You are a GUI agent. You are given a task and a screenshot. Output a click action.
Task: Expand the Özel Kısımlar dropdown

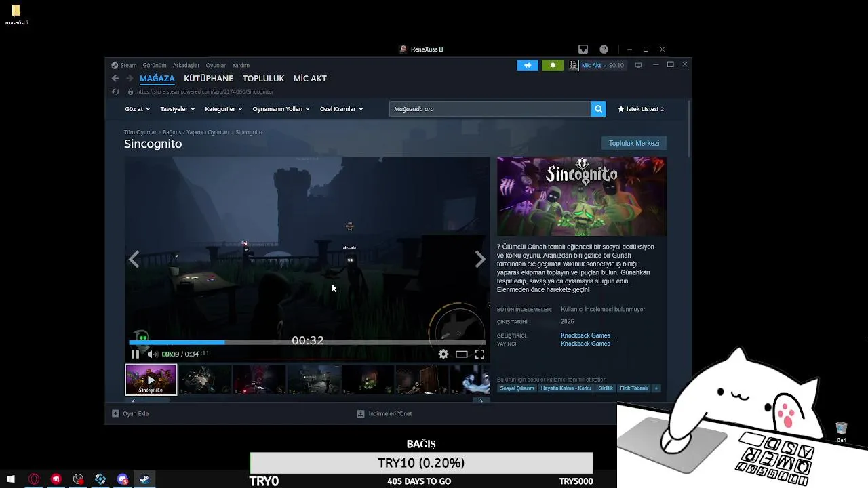coord(341,108)
